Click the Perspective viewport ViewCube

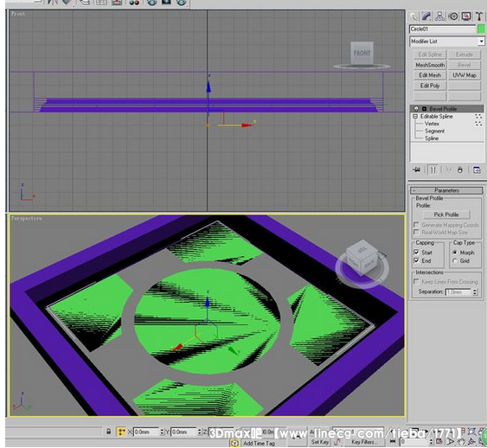pyautogui.click(x=362, y=259)
